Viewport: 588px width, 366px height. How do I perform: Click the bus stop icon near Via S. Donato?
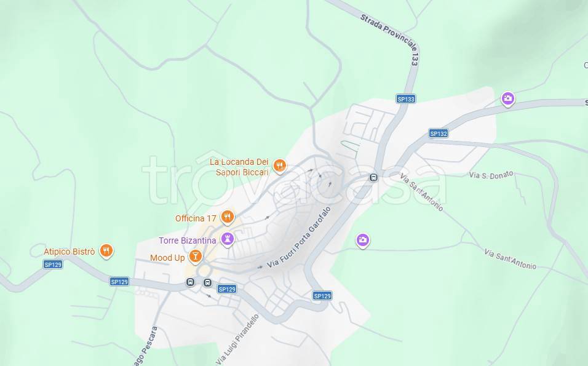373,177
